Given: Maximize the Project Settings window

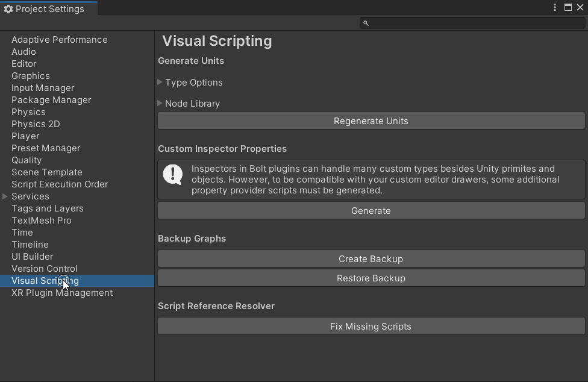Looking at the screenshot, I should tap(568, 7).
